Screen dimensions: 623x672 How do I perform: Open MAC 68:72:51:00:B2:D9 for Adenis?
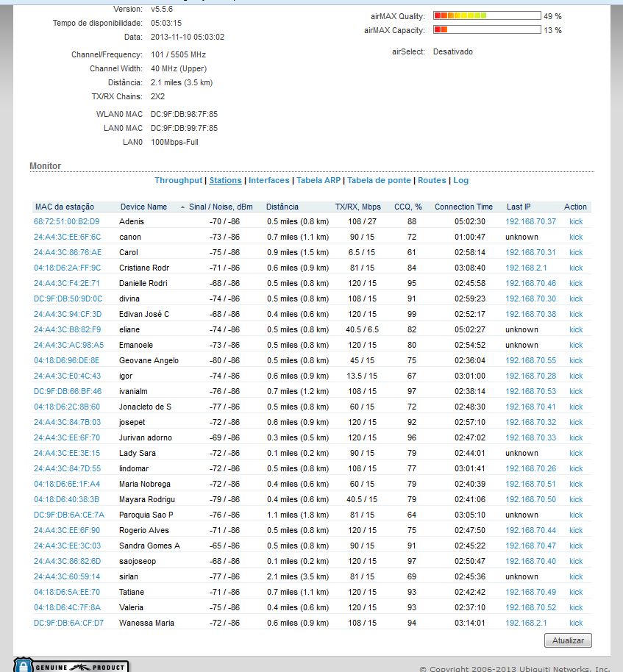coord(66,221)
